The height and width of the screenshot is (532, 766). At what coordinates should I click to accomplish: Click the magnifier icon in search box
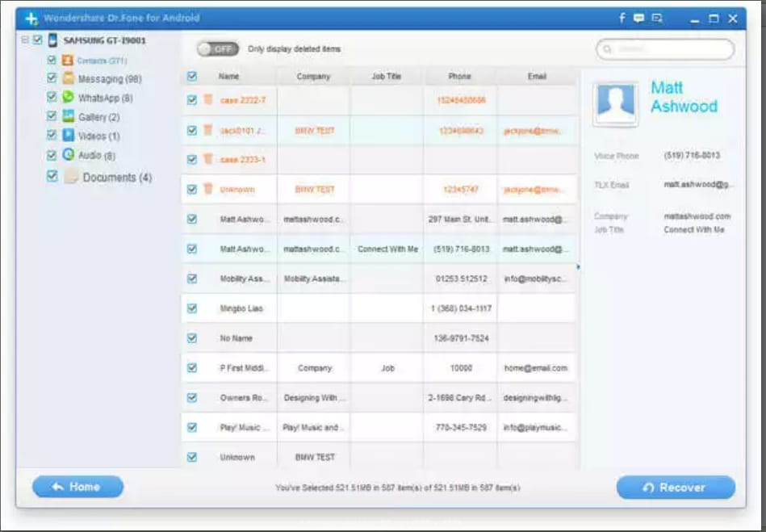607,49
